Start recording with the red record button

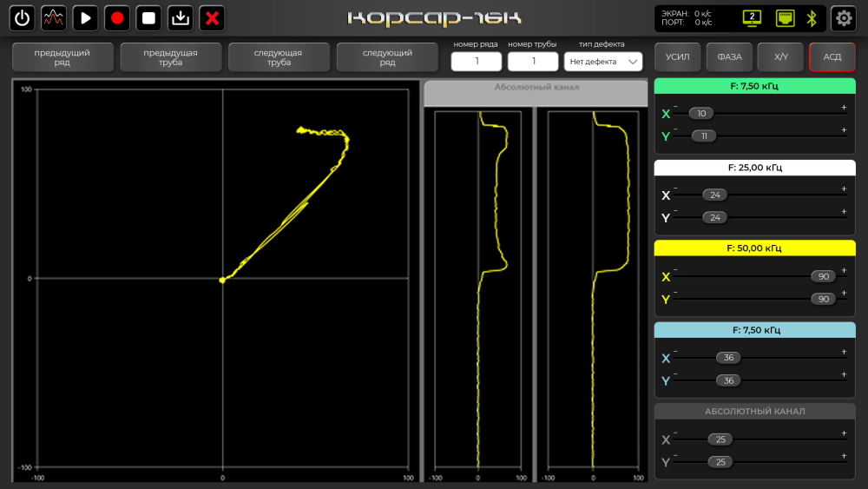[117, 18]
